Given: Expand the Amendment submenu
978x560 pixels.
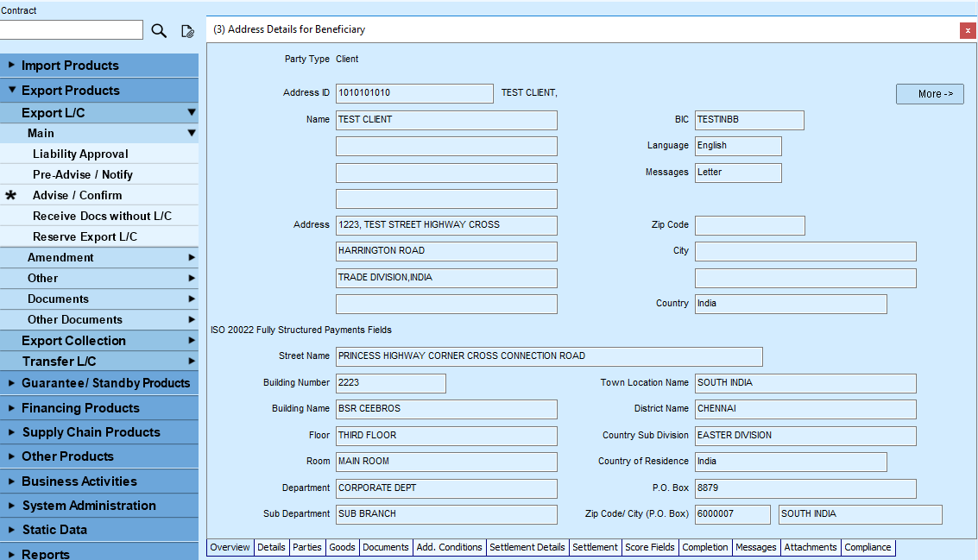Looking at the screenshot, I should pyautogui.click(x=99, y=257).
